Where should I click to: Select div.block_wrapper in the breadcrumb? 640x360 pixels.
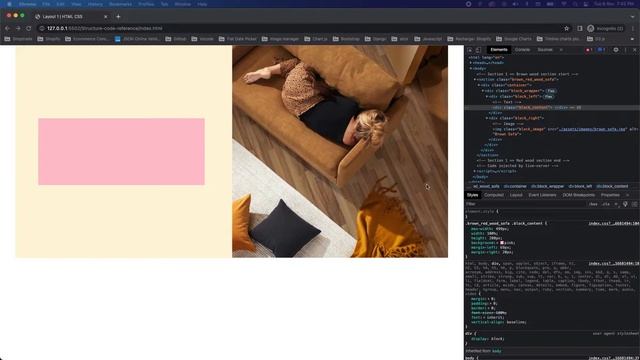pos(547,186)
